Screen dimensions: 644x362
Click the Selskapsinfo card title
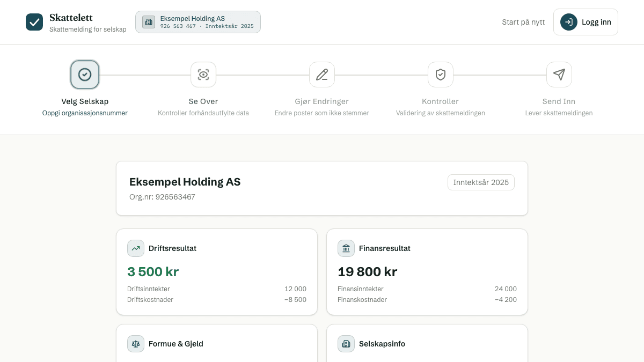(382, 344)
